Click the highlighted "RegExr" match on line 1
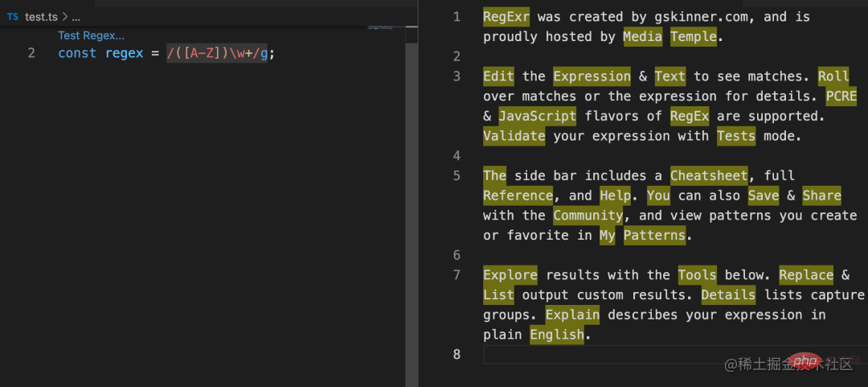 click(506, 17)
